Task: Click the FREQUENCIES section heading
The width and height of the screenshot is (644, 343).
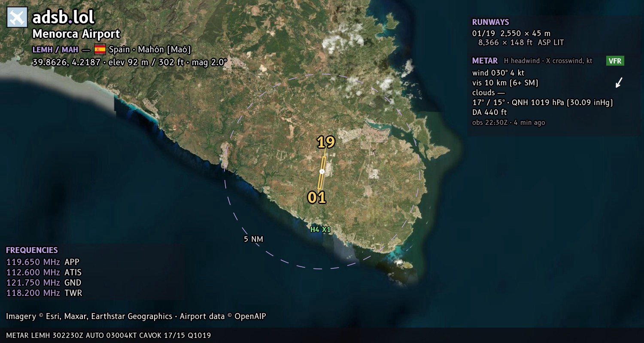Action: (32, 250)
